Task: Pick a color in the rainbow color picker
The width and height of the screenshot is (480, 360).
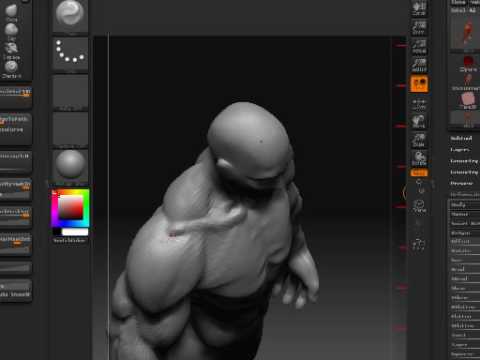Action: coord(70,208)
